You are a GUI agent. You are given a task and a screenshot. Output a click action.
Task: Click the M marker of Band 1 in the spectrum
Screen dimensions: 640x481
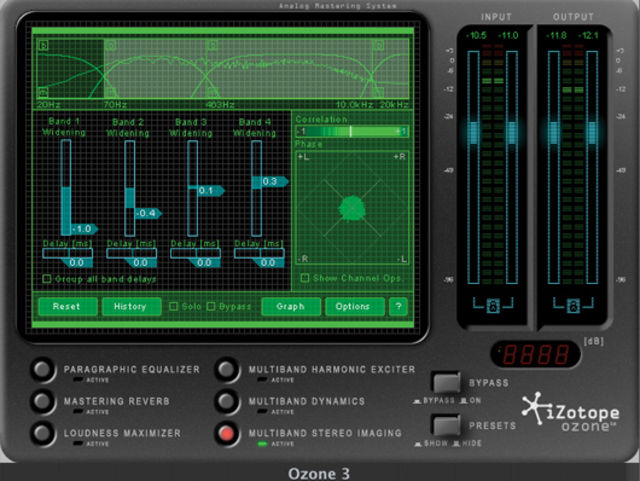[x=43, y=92]
